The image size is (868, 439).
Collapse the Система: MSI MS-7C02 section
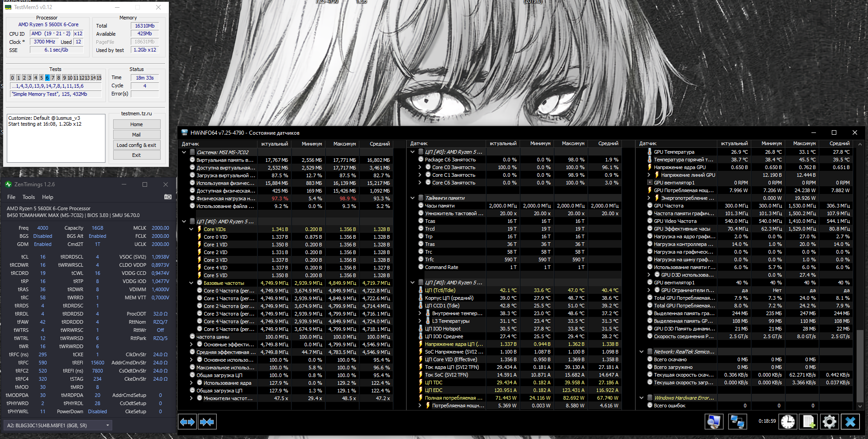pyautogui.click(x=184, y=152)
